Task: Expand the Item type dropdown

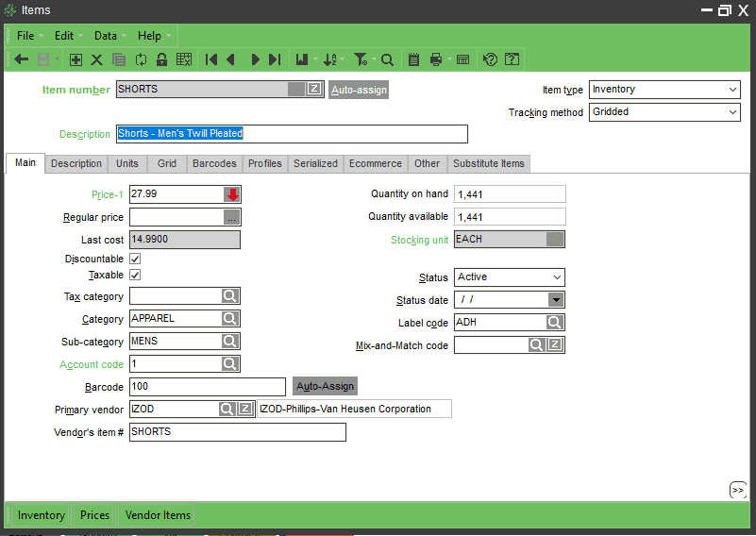Action: pyautogui.click(x=732, y=90)
